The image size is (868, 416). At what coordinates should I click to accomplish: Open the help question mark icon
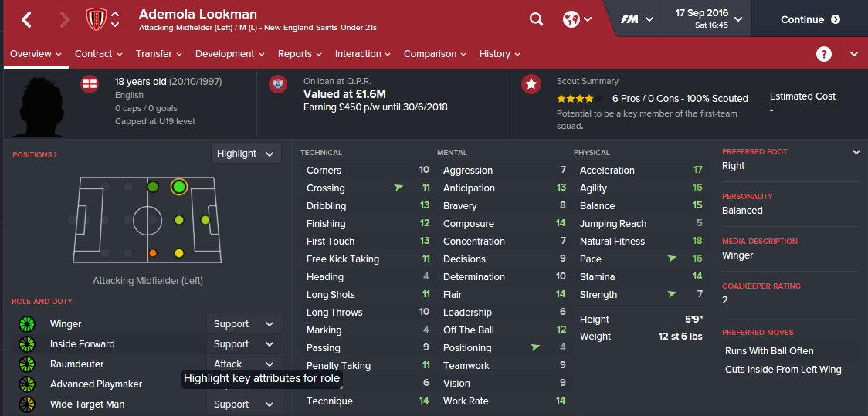point(824,54)
